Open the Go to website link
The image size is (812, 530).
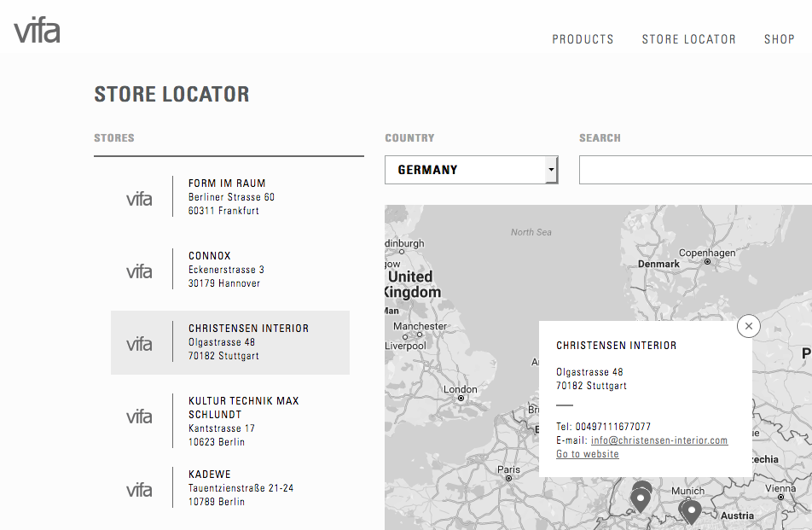(587, 454)
